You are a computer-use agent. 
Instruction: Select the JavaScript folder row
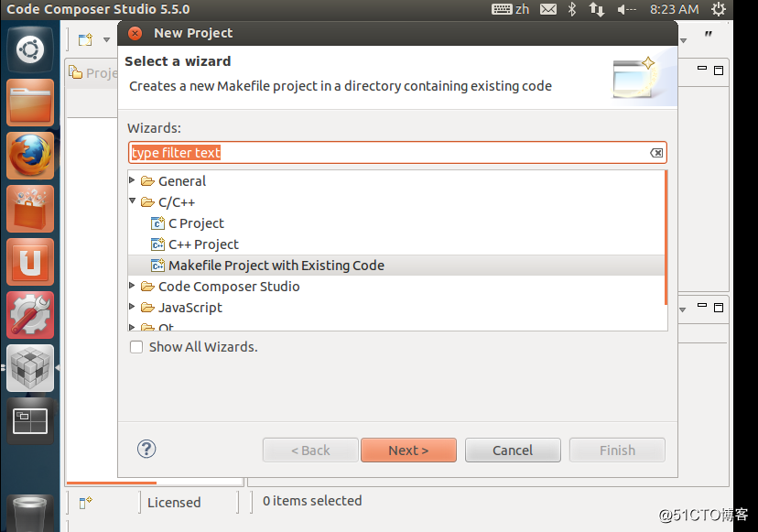[396, 308]
